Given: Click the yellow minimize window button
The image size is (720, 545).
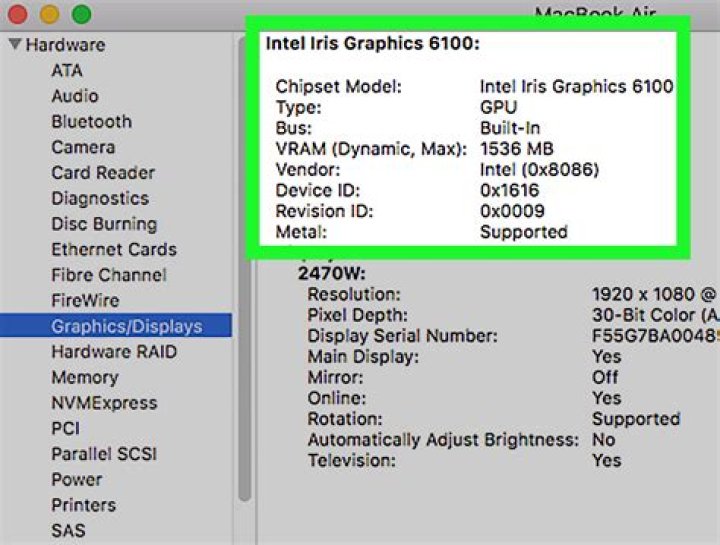Looking at the screenshot, I should [x=49, y=14].
